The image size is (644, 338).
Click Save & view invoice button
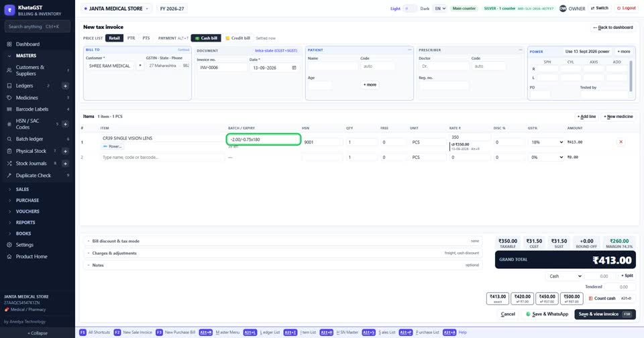(605, 314)
